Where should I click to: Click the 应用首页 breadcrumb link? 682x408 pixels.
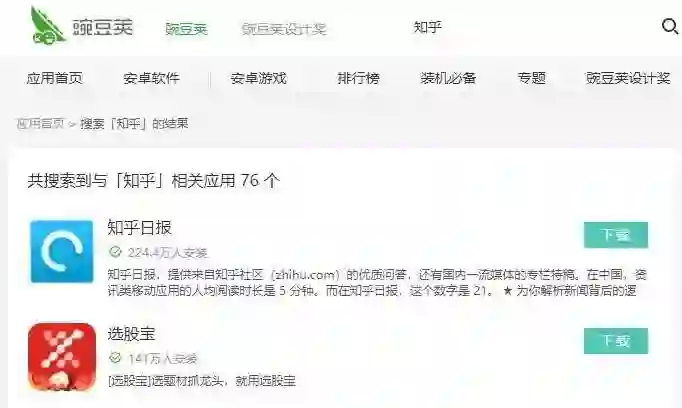pos(40,124)
